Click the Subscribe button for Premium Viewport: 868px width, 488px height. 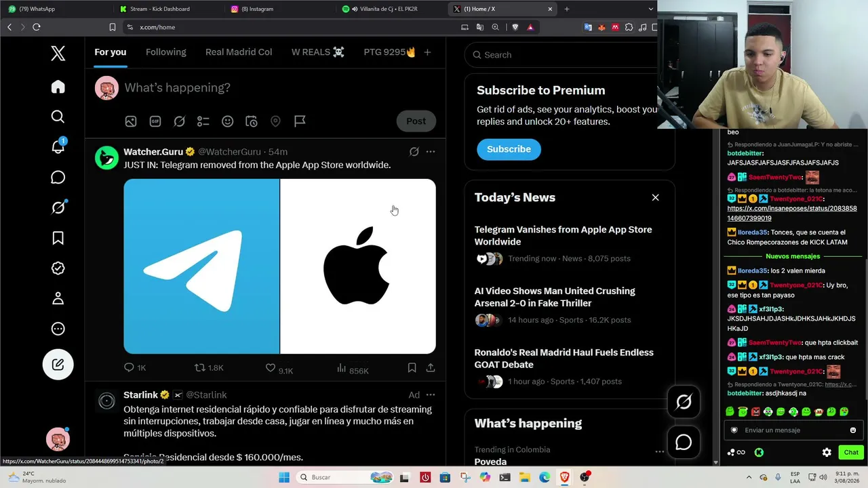[509, 149]
